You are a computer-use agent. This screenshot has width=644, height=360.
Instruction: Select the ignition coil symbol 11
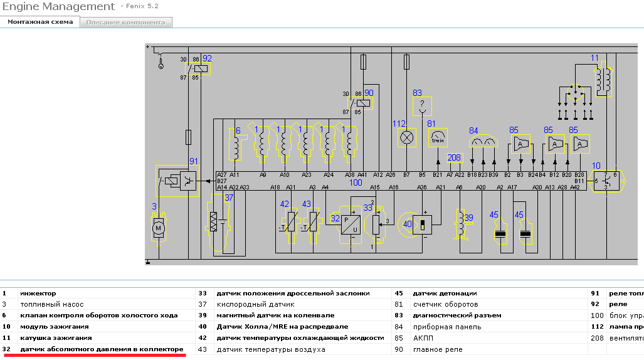(603, 79)
